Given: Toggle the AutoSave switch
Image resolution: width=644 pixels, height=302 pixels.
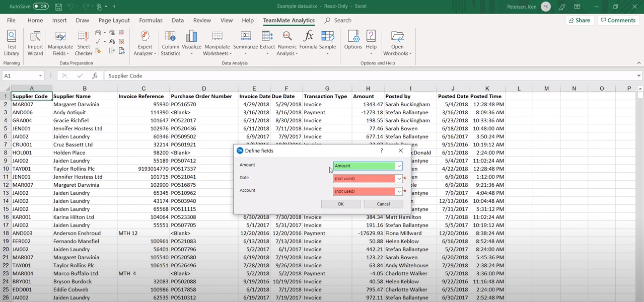Looking at the screenshot, I should click(40, 7).
